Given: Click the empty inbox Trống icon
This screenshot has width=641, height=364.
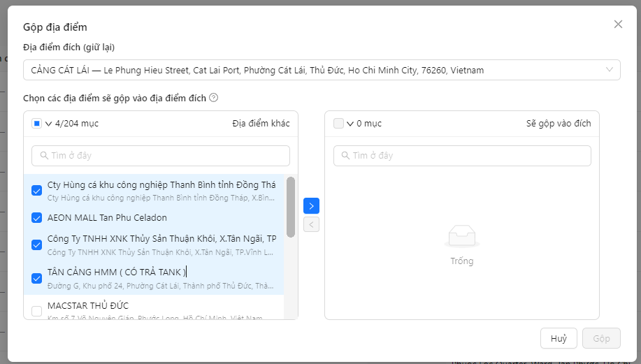Looking at the screenshot, I should click(462, 237).
